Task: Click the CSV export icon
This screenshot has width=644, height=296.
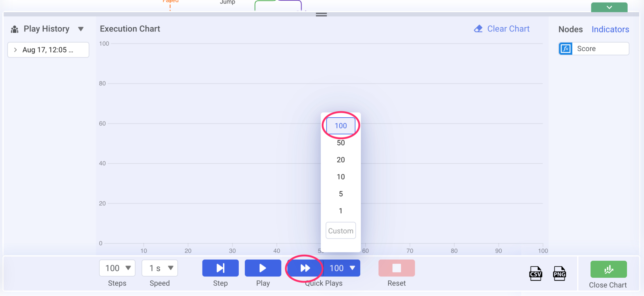Action: [535, 273]
